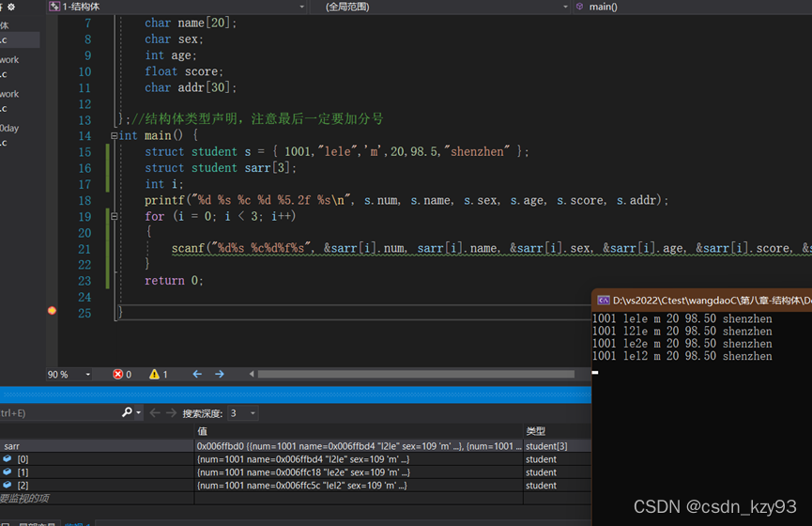Collapse the main() function code block
This screenshot has height=526, width=812.
[114, 136]
